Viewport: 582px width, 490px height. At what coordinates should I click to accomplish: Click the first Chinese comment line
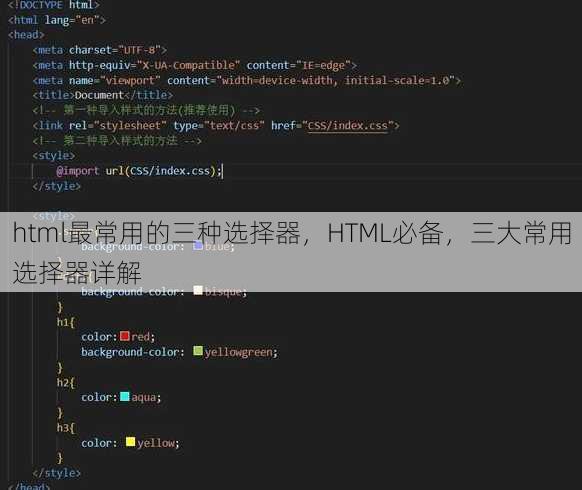point(146,110)
